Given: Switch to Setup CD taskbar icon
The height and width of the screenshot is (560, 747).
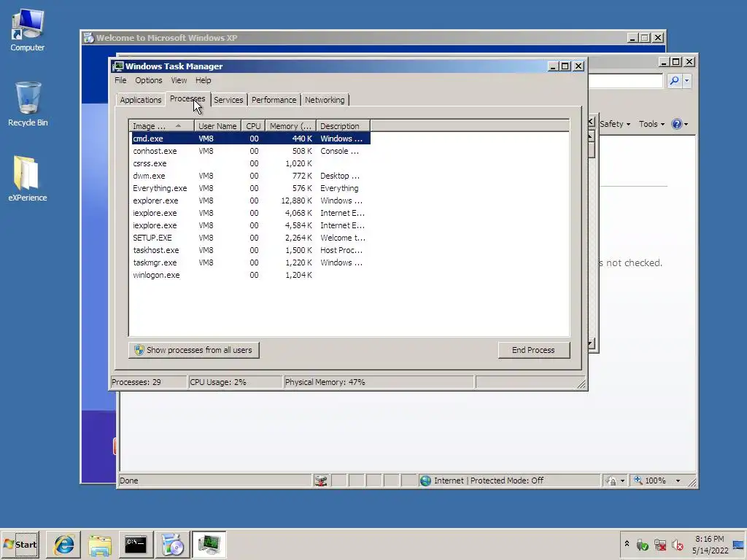Looking at the screenshot, I should pyautogui.click(x=172, y=544).
